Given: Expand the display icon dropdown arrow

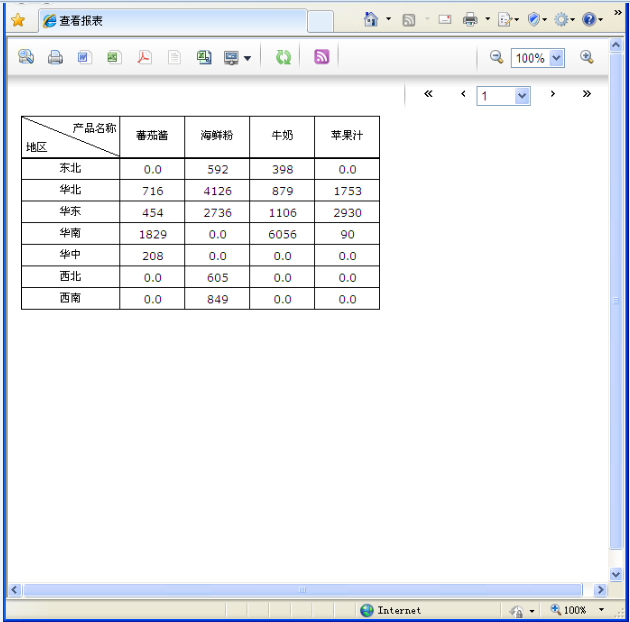Looking at the screenshot, I should (248, 59).
